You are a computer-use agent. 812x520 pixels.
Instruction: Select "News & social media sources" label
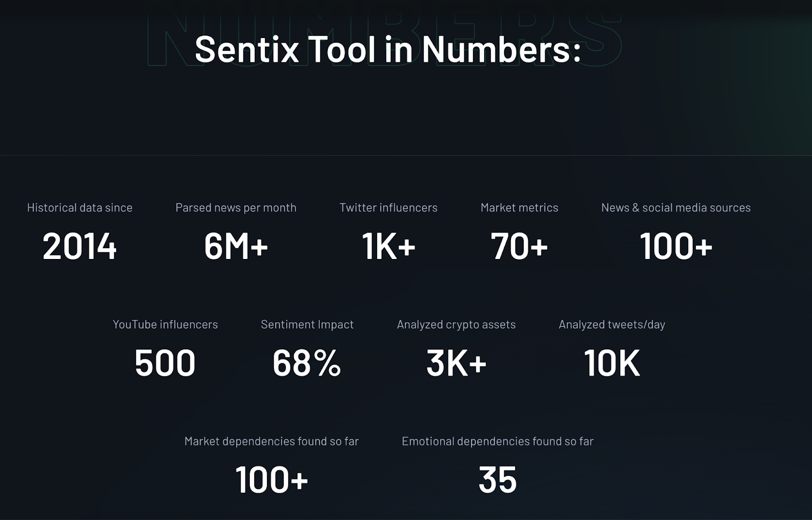coord(676,208)
